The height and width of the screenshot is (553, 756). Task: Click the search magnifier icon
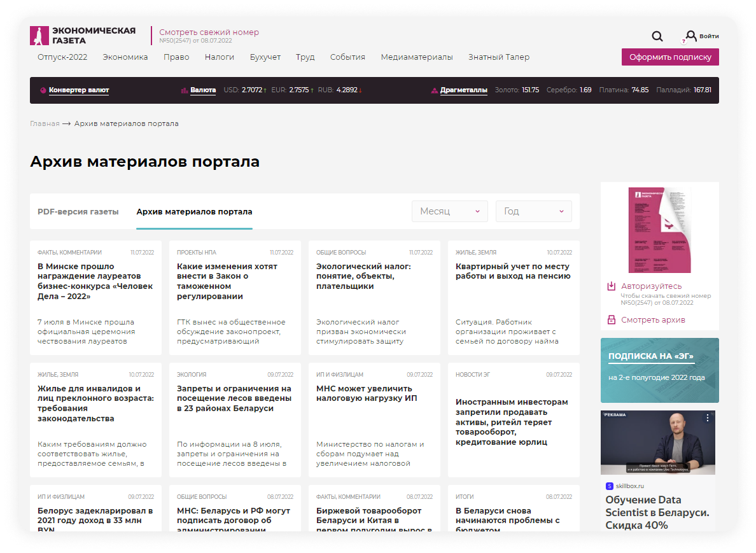tap(657, 36)
